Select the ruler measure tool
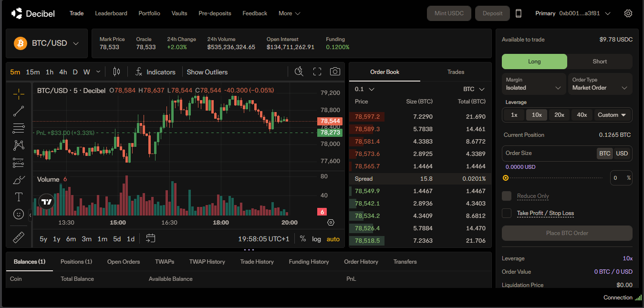Viewport: 644px width, 308px height. pyautogui.click(x=19, y=237)
